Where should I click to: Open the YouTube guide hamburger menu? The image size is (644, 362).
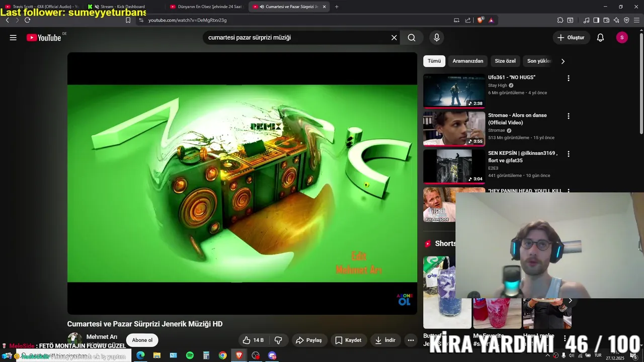[13, 38]
